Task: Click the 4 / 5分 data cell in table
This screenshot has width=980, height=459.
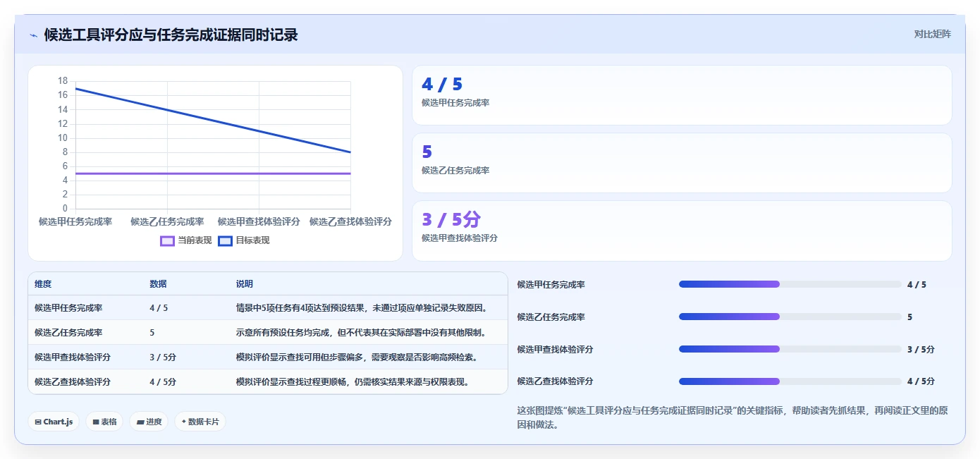Action: [x=163, y=382]
